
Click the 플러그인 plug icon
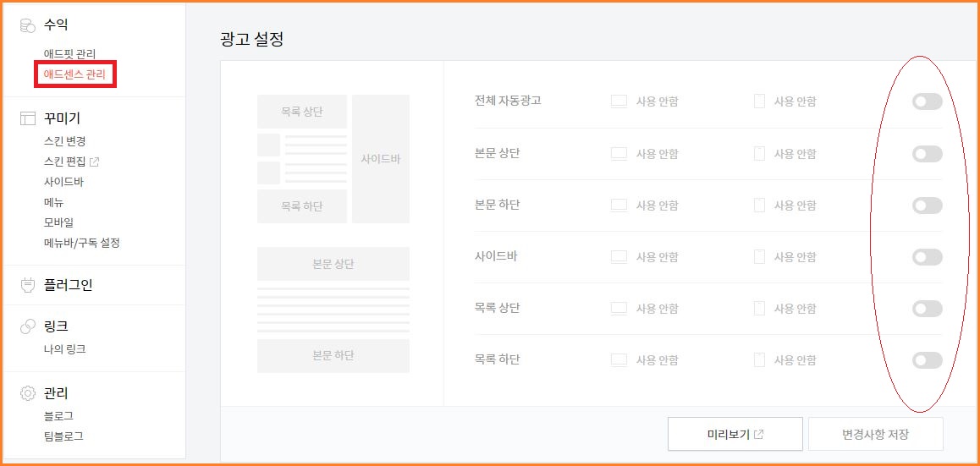27,286
